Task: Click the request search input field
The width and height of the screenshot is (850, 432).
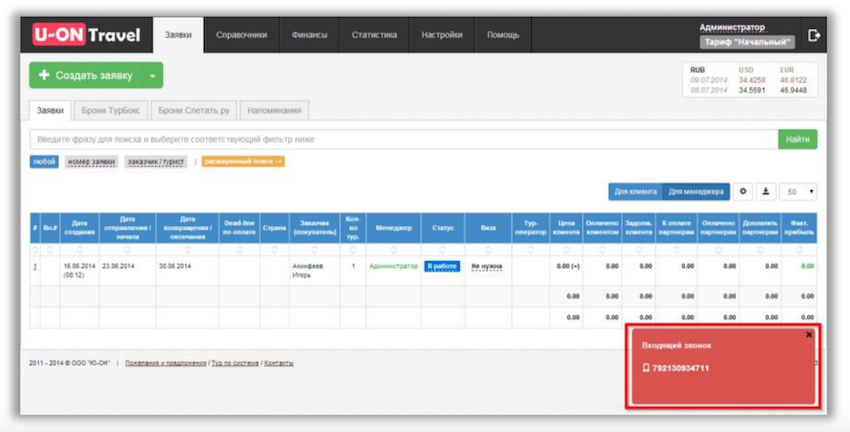Action: click(x=400, y=140)
